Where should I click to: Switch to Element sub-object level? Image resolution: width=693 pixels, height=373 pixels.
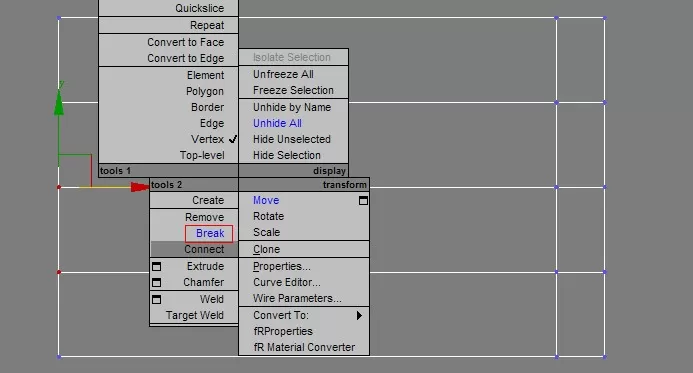point(206,75)
